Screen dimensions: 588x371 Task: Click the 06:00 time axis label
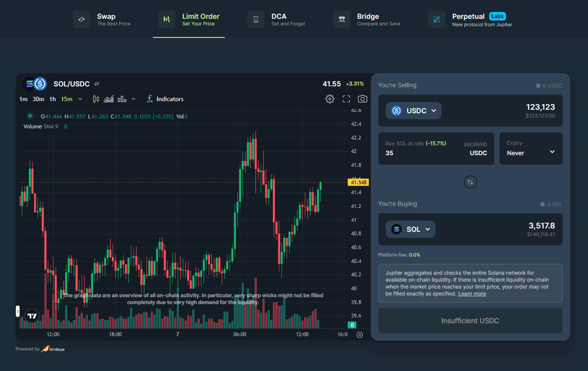pos(240,335)
